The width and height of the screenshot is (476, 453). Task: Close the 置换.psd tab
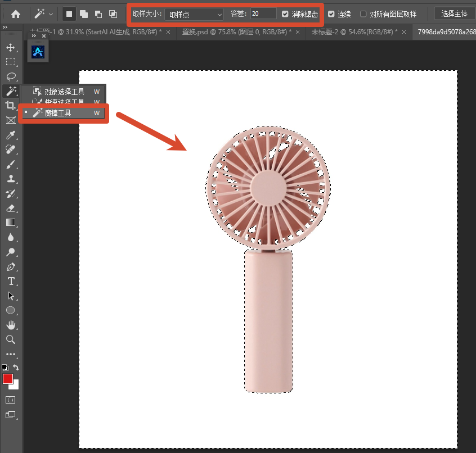[298, 32]
